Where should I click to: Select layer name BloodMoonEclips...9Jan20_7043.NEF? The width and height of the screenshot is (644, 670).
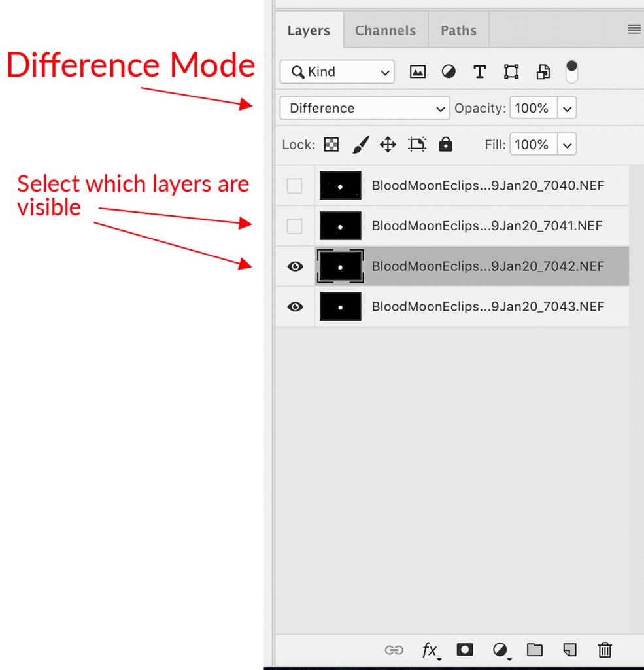coord(488,306)
